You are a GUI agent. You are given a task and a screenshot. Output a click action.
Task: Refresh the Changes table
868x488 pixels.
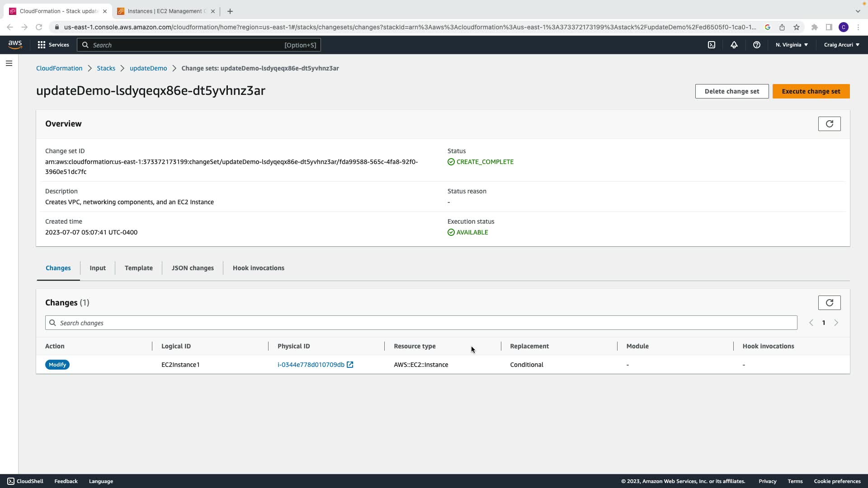pyautogui.click(x=829, y=303)
